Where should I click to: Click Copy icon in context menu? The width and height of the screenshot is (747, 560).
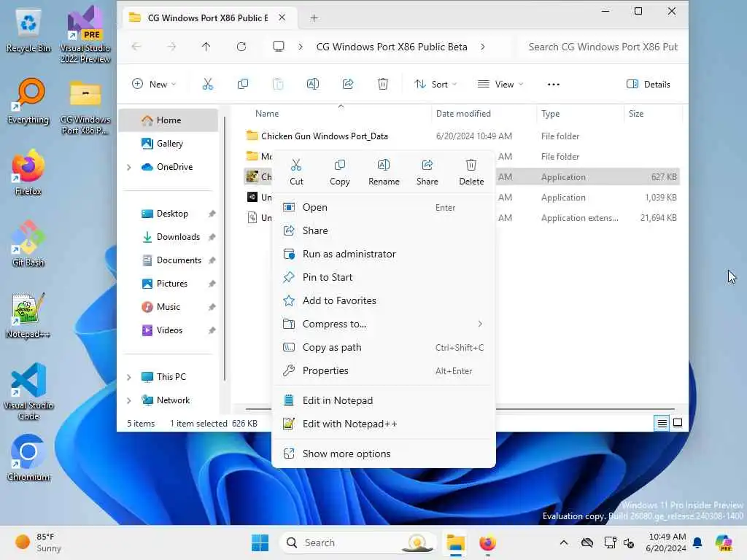click(x=340, y=166)
